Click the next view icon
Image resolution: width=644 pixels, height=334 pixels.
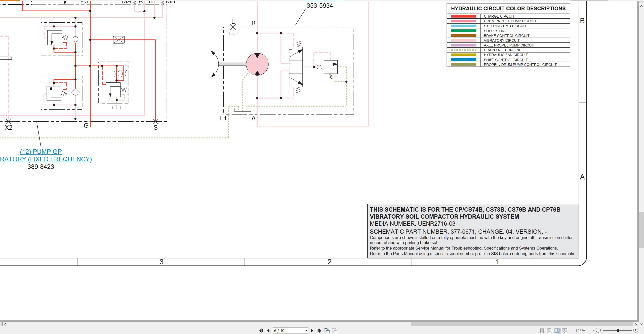(335, 331)
